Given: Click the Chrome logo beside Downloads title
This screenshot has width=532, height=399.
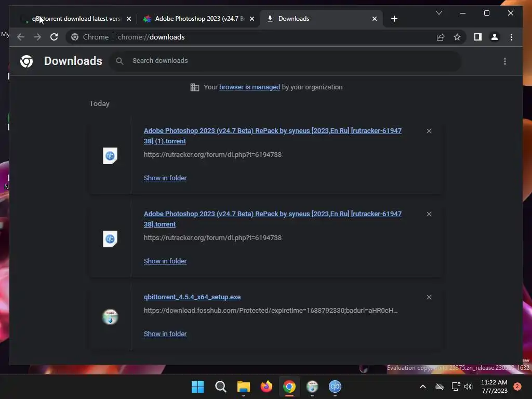Looking at the screenshot, I should [x=26, y=61].
